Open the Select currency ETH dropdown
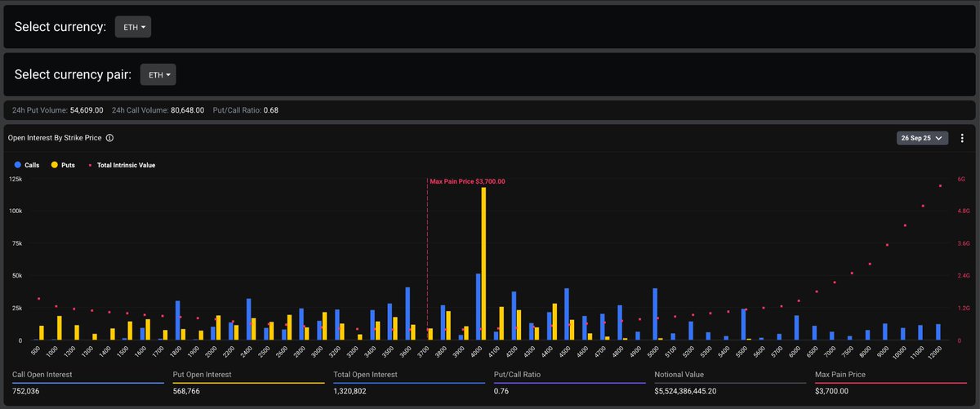The image size is (980, 409). coord(132,27)
